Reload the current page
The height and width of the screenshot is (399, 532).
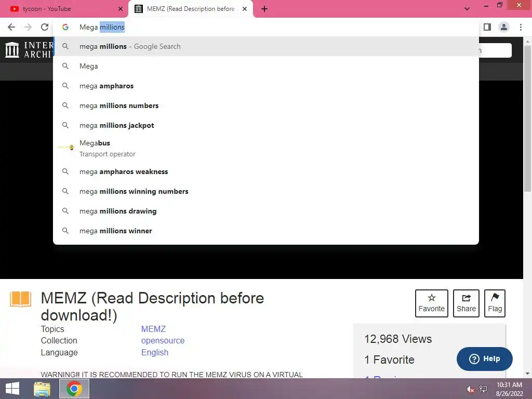(x=45, y=27)
